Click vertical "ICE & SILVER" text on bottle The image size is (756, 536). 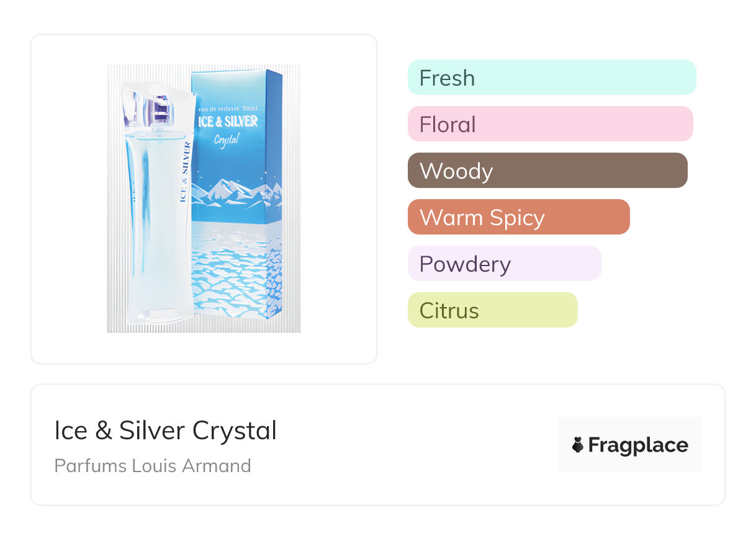pyautogui.click(x=185, y=172)
